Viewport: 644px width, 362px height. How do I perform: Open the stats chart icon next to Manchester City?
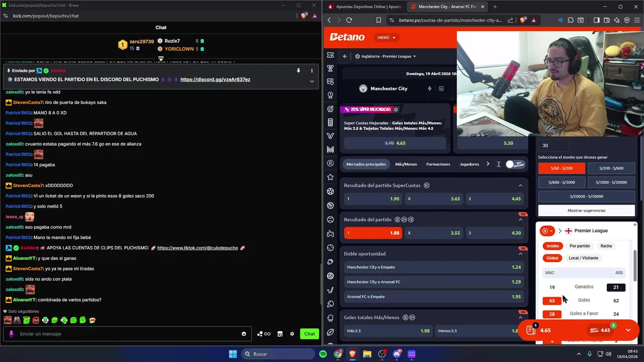441,88
